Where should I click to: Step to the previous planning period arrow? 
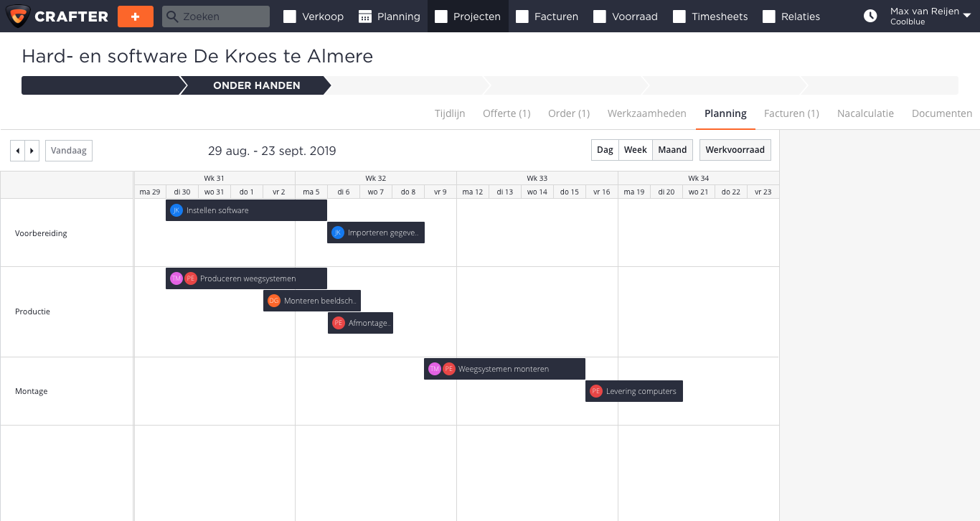click(17, 150)
